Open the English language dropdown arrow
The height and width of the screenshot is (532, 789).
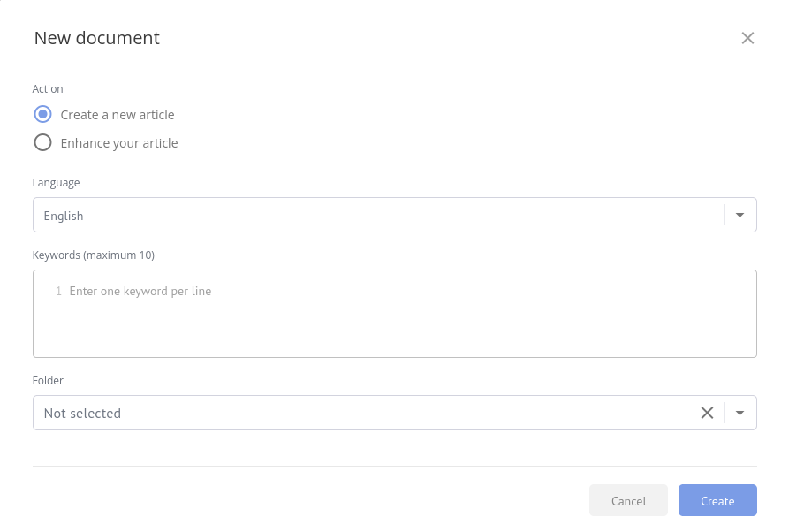coord(740,214)
